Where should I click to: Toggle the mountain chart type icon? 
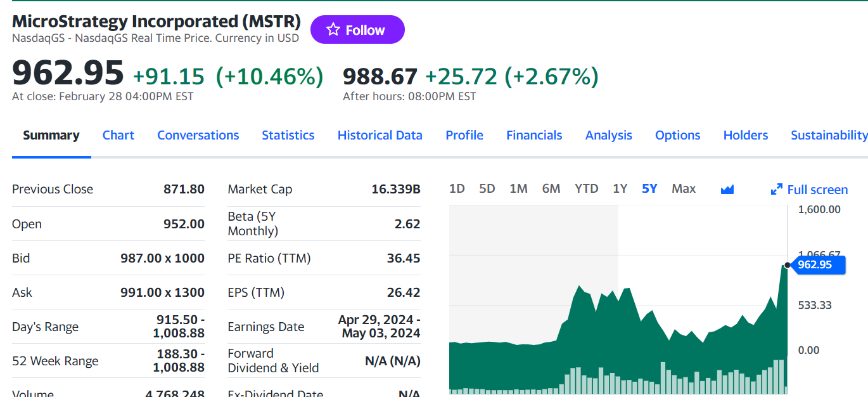coord(727,189)
